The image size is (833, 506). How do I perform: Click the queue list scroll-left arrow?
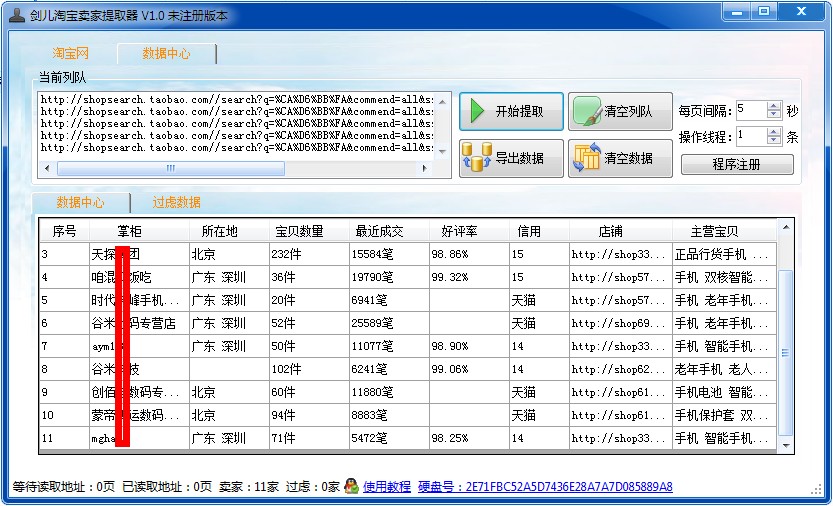click(x=47, y=168)
